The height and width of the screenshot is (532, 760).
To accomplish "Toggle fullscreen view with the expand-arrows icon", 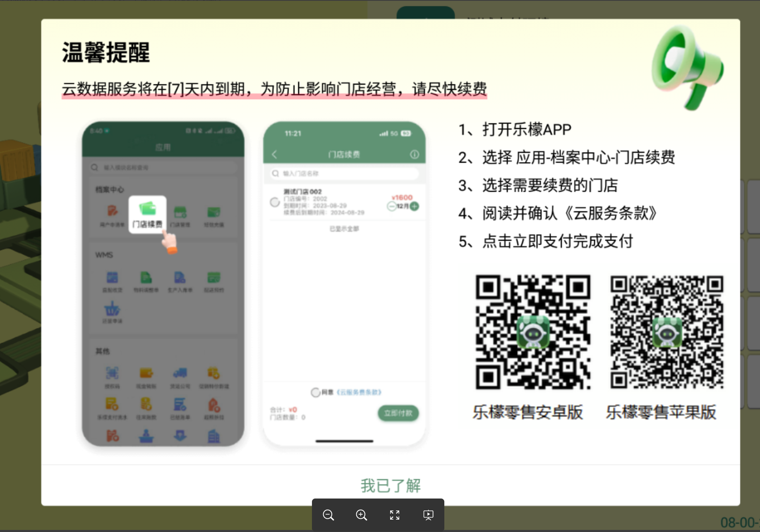I will (x=395, y=515).
